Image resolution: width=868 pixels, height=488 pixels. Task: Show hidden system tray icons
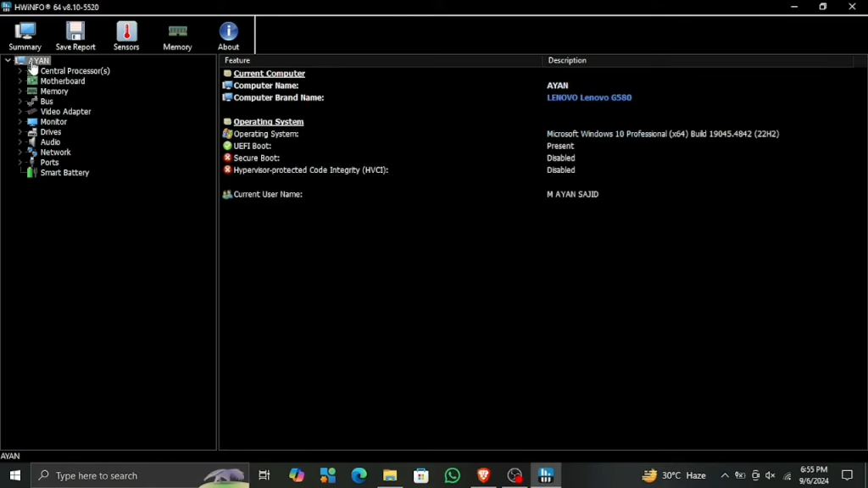[725, 475]
